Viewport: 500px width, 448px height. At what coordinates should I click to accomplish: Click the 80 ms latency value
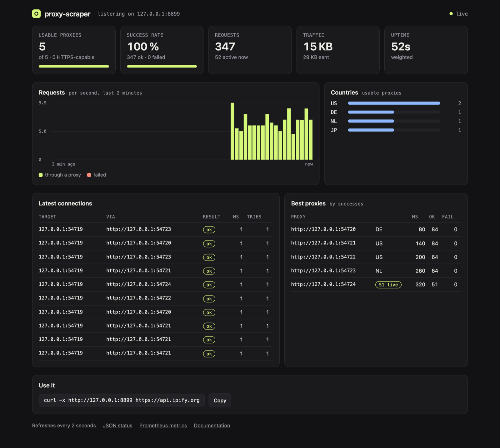pyautogui.click(x=422, y=229)
